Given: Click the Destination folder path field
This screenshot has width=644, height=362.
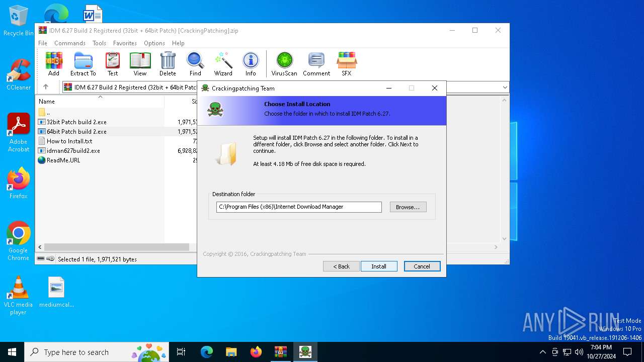Looking at the screenshot, I should coord(299,207).
